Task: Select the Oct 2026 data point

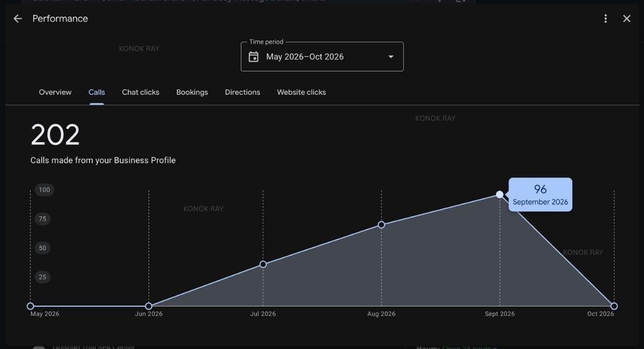Action: (614, 306)
